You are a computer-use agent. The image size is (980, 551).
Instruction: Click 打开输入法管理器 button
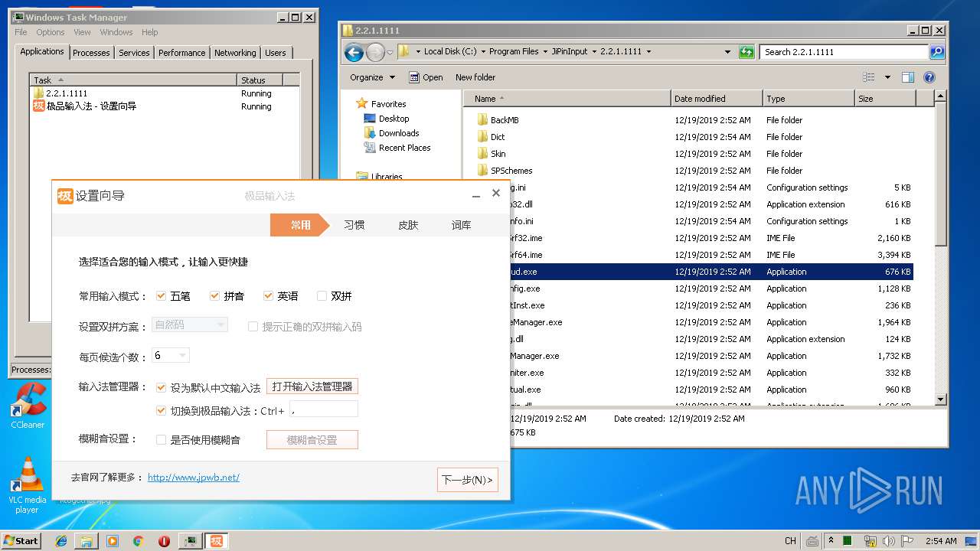[x=312, y=387]
